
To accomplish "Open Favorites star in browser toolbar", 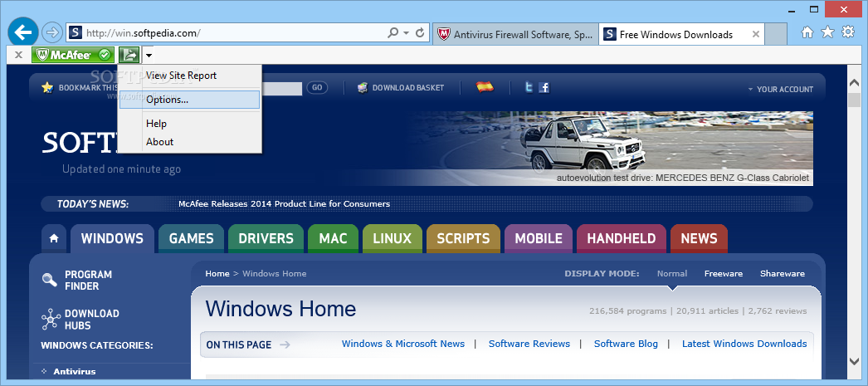I will 827,32.
